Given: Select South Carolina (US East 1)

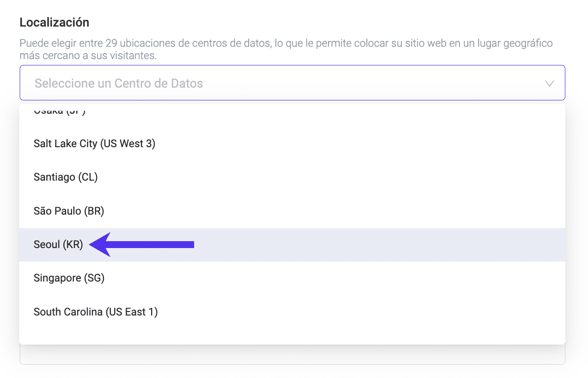Looking at the screenshot, I should point(96,312).
